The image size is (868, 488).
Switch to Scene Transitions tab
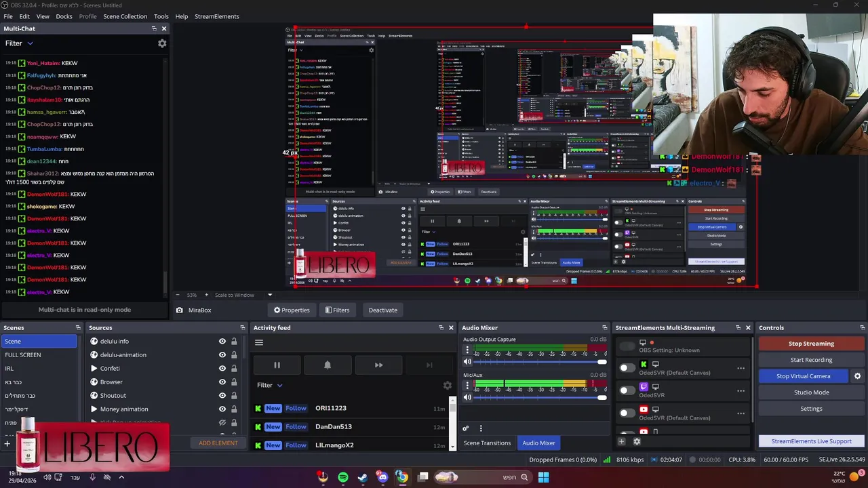point(487,443)
